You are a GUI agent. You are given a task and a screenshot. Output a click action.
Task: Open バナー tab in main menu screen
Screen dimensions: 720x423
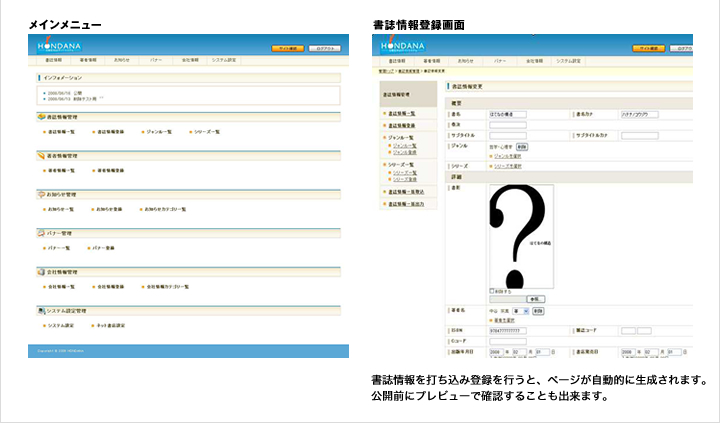(156, 60)
